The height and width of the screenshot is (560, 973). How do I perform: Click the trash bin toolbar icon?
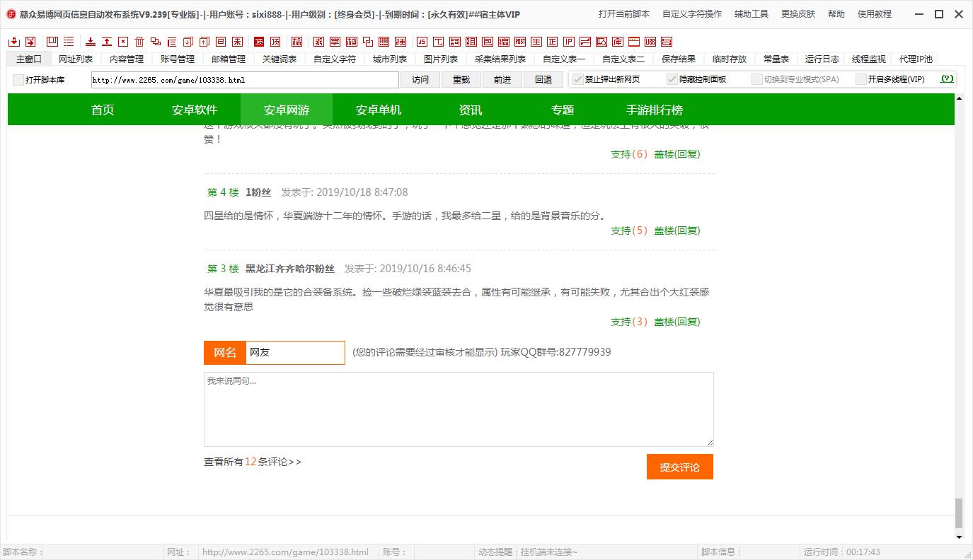pyautogui.click(x=139, y=42)
